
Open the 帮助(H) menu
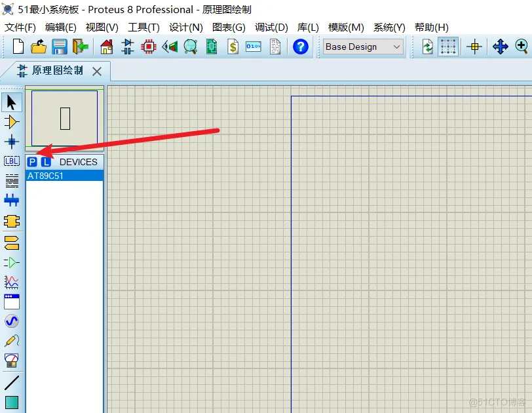431,27
